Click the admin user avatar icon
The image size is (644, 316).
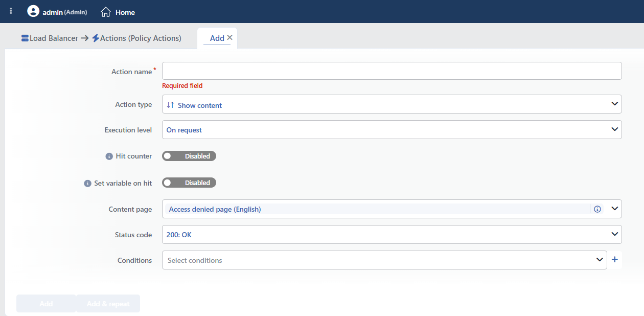pos(33,11)
